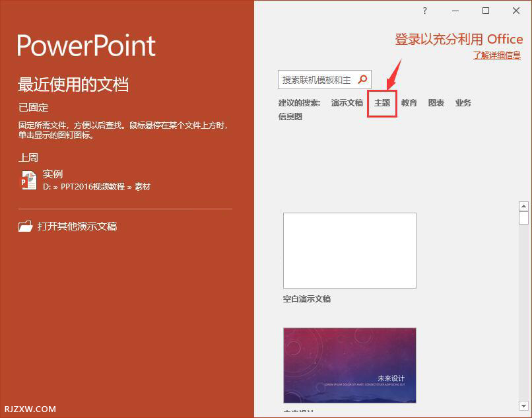Image resolution: width=532 pixels, height=418 pixels.
Task: Select the 主题 suggested search
Action: [382, 103]
